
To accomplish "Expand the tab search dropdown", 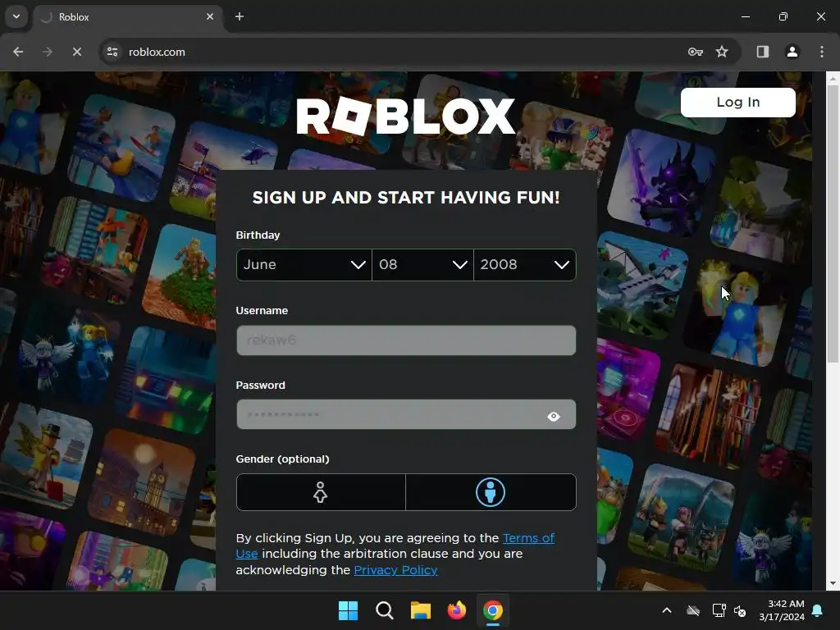I will pos(16,16).
